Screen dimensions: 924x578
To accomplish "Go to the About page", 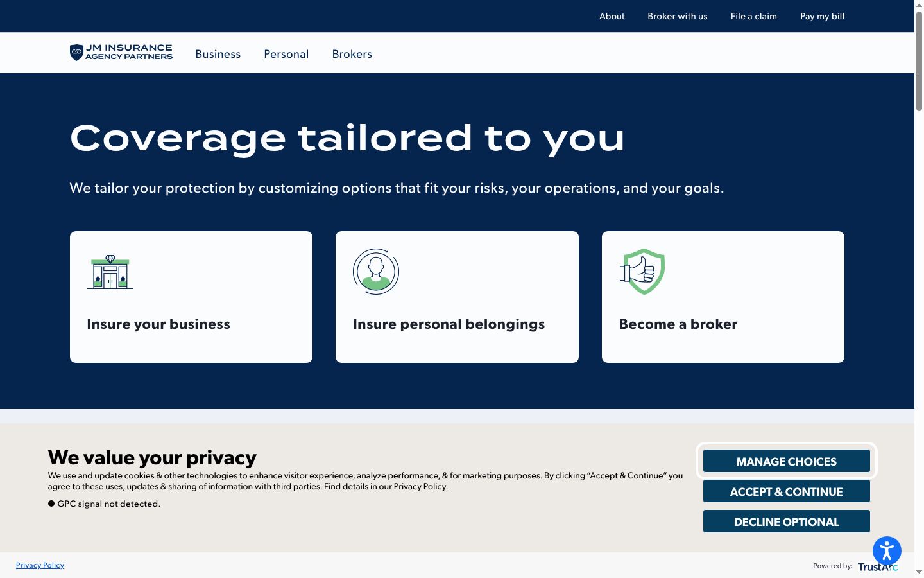I will [x=612, y=16].
